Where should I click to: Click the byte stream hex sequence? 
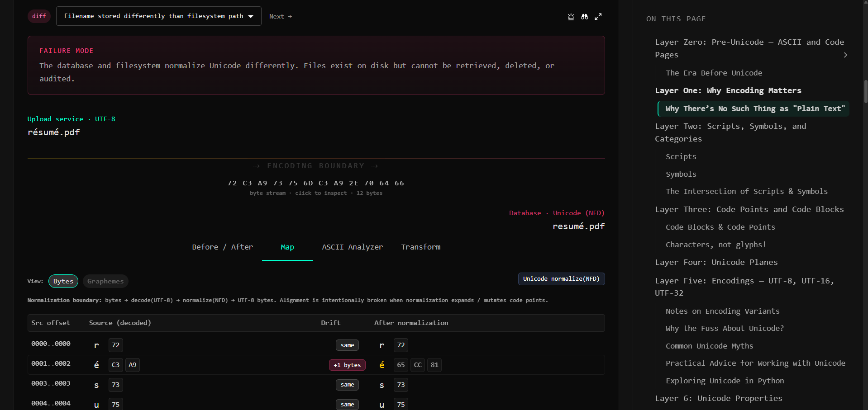[315, 183]
